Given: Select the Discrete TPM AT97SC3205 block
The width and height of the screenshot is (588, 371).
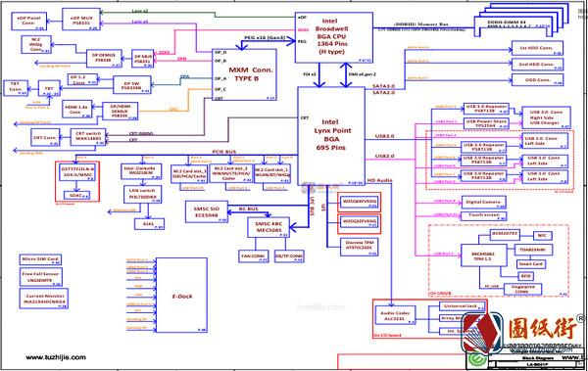Looking at the screenshot, I should click(x=360, y=247).
